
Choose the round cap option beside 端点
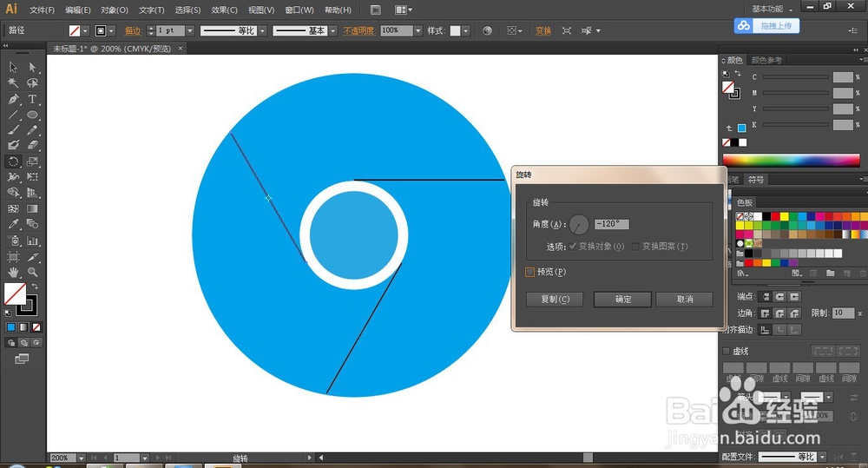coord(779,297)
